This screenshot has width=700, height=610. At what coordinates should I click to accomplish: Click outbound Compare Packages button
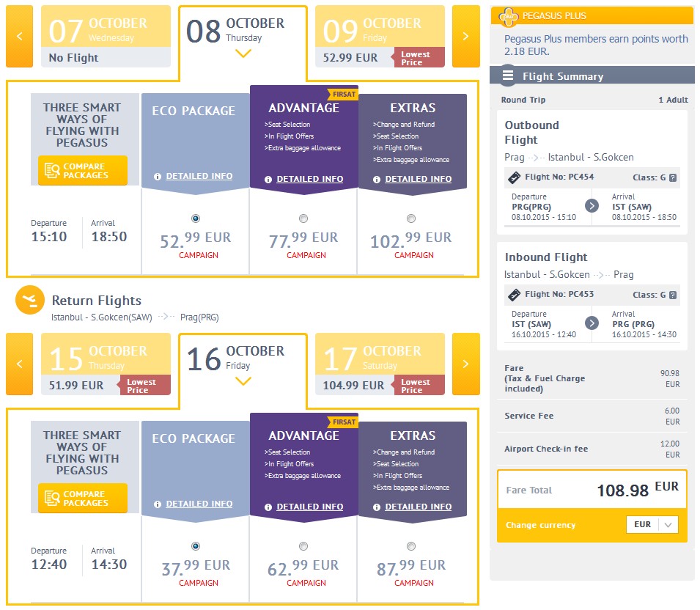83,171
